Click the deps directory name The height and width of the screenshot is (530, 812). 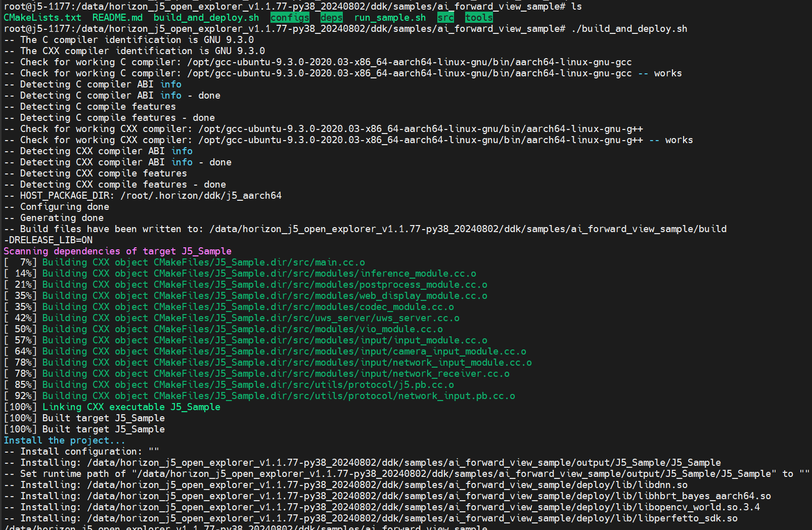pyautogui.click(x=331, y=18)
